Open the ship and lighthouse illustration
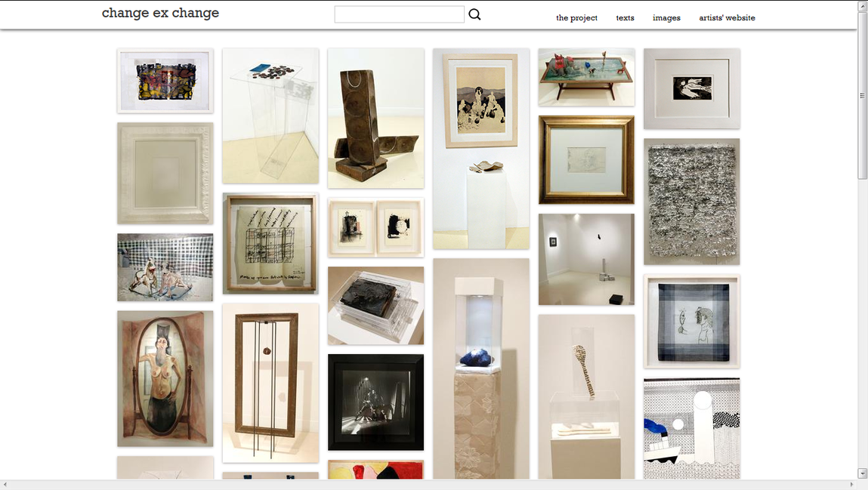Viewport: 868px width, 490px height. pos(691,428)
